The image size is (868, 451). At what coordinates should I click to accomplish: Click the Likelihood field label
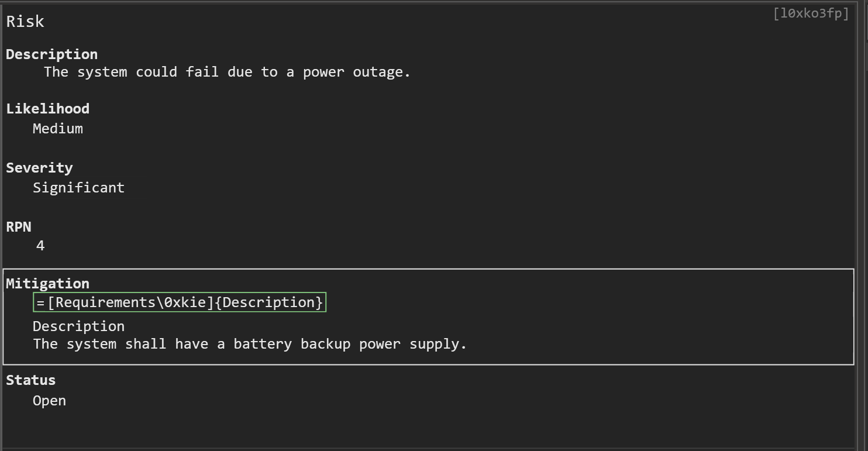(x=48, y=109)
